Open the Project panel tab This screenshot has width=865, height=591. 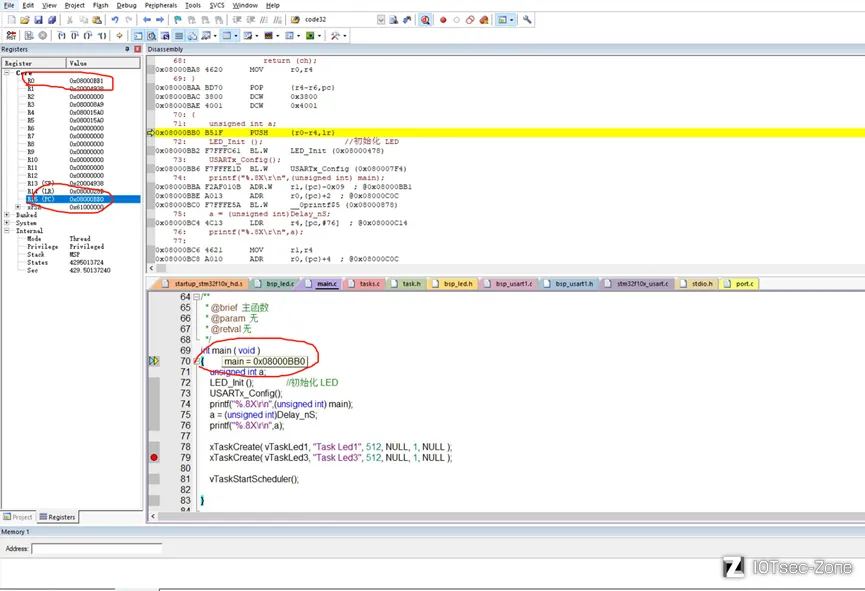pyautogui.click(x=18, y=517)
